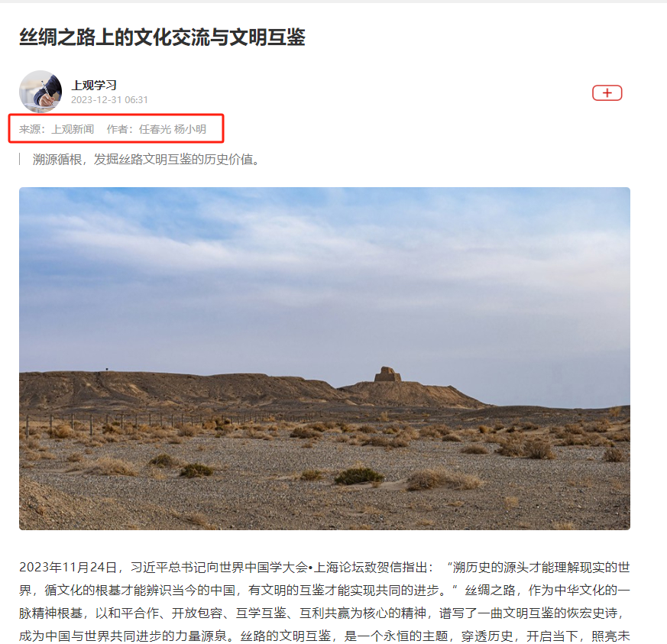This screenshot has width=667, height=644.
Task: Select author name 任春光
Action: pos(155,129)
